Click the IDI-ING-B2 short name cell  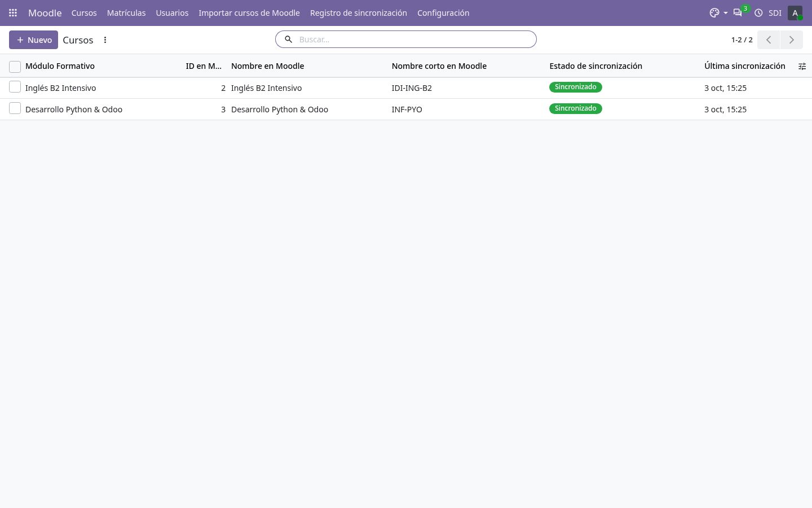coord(412,88)
